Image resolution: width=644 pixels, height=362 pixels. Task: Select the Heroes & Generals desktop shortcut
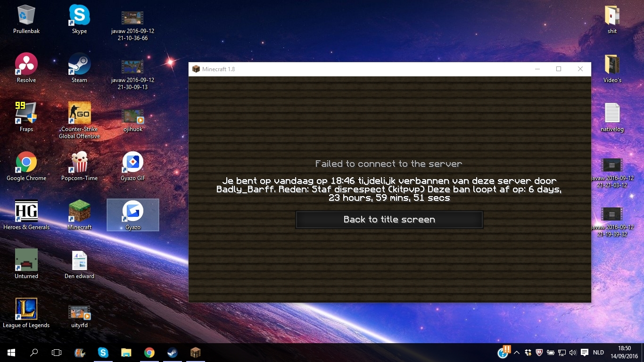(x=26, y=215)
